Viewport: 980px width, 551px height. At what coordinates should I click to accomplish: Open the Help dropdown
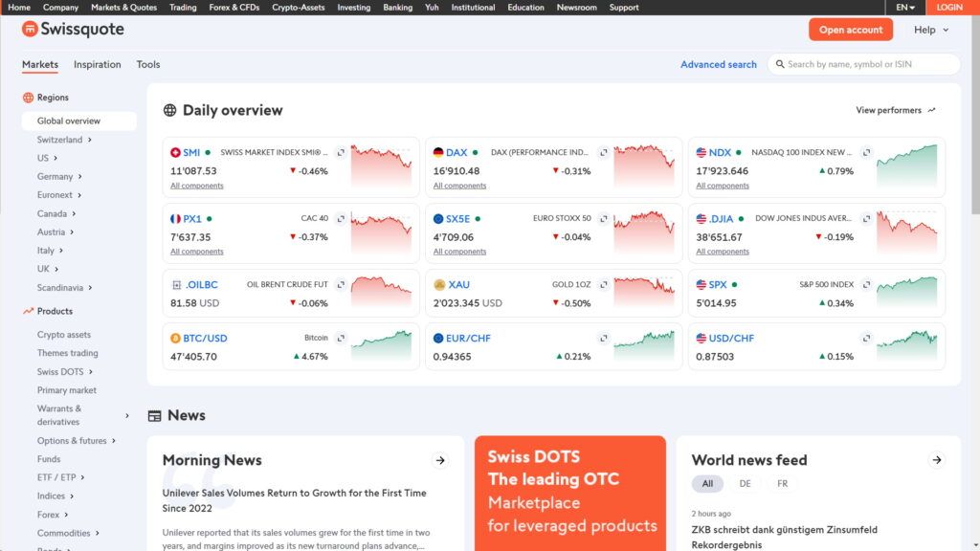coord(931,30)
